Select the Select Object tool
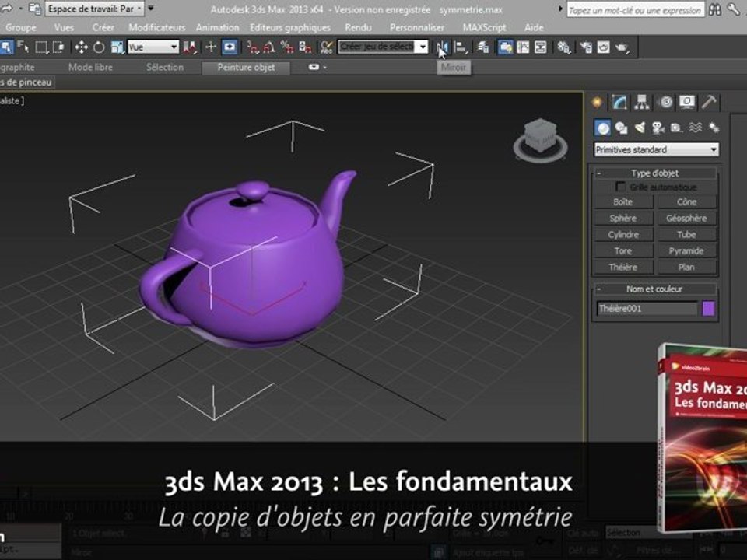Screen dimensions: 747x560 [5, 47]
